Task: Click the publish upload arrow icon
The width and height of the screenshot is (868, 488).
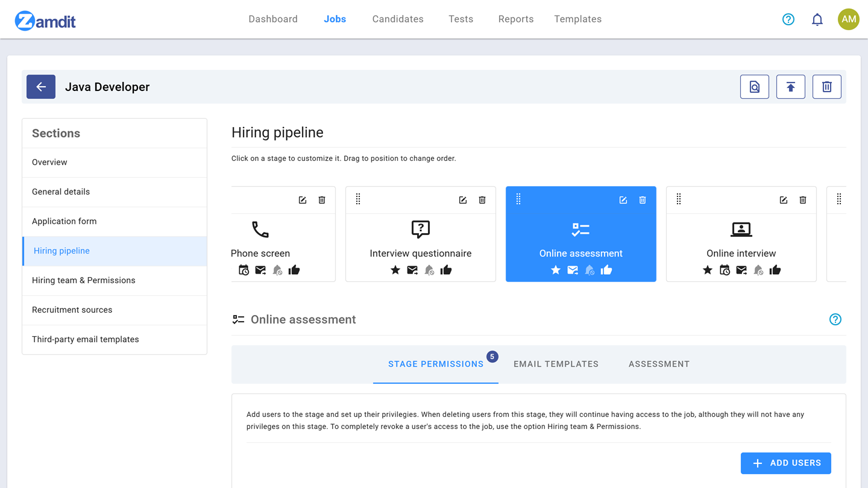Action: [x=791, y=87]
